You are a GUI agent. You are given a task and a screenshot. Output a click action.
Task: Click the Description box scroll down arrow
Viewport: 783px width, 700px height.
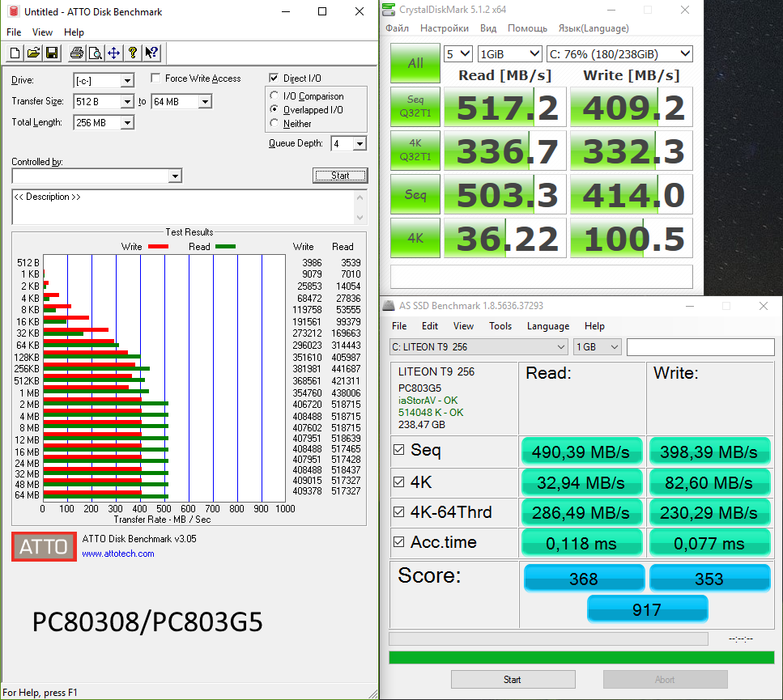[360, 218]
